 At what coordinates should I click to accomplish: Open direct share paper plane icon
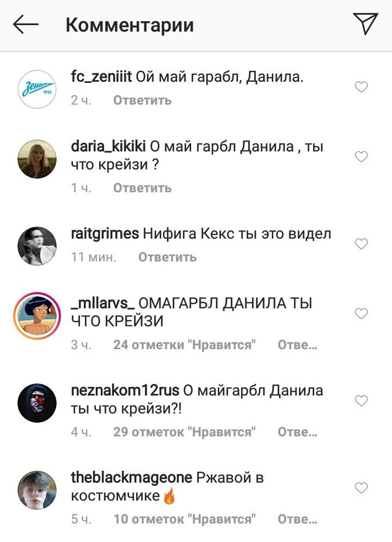pyautogui.click(x=365, y=24)
